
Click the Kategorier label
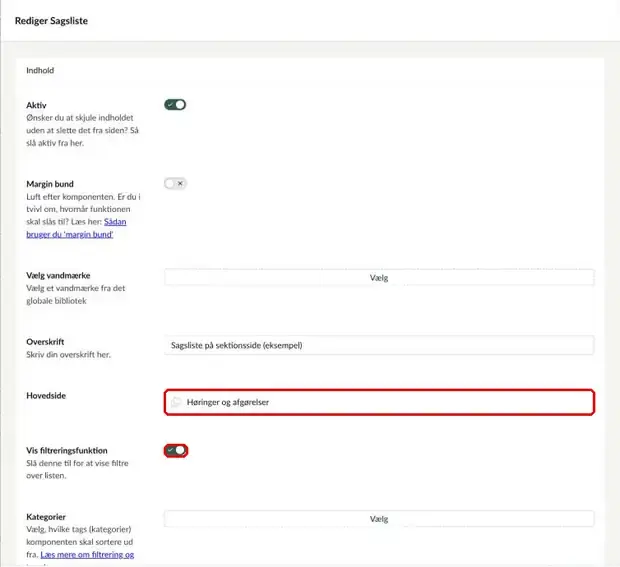pos(46,517)
